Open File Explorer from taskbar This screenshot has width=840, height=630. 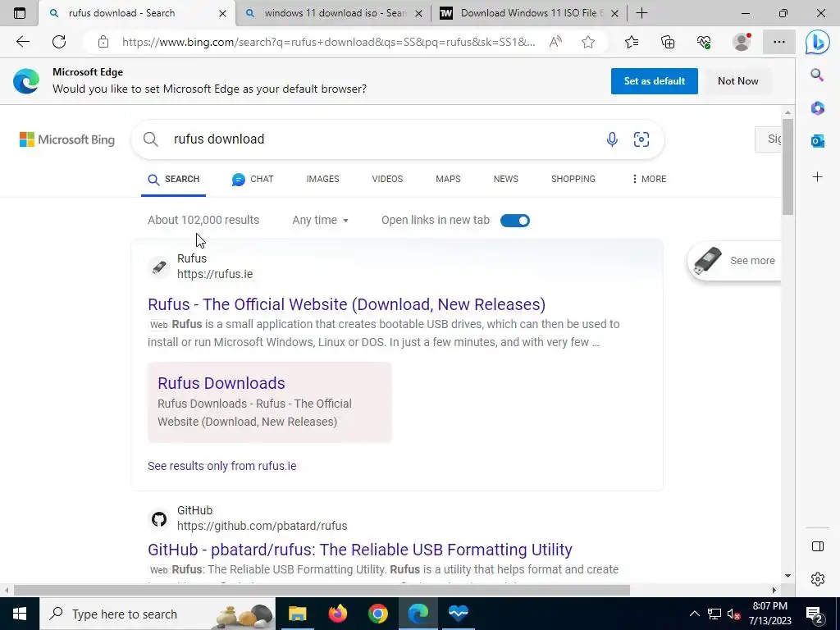point(297,614)
